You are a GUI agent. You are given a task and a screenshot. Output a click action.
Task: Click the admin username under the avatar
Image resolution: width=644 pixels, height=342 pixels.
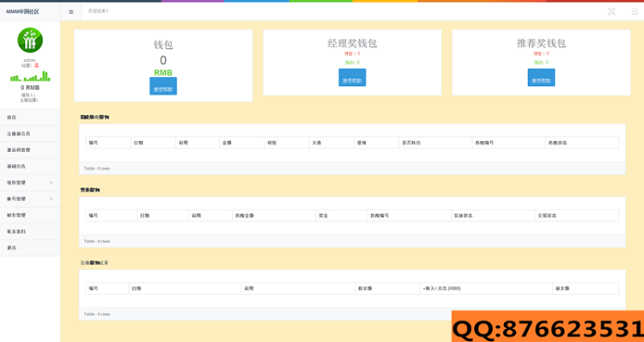click(29, 60)
